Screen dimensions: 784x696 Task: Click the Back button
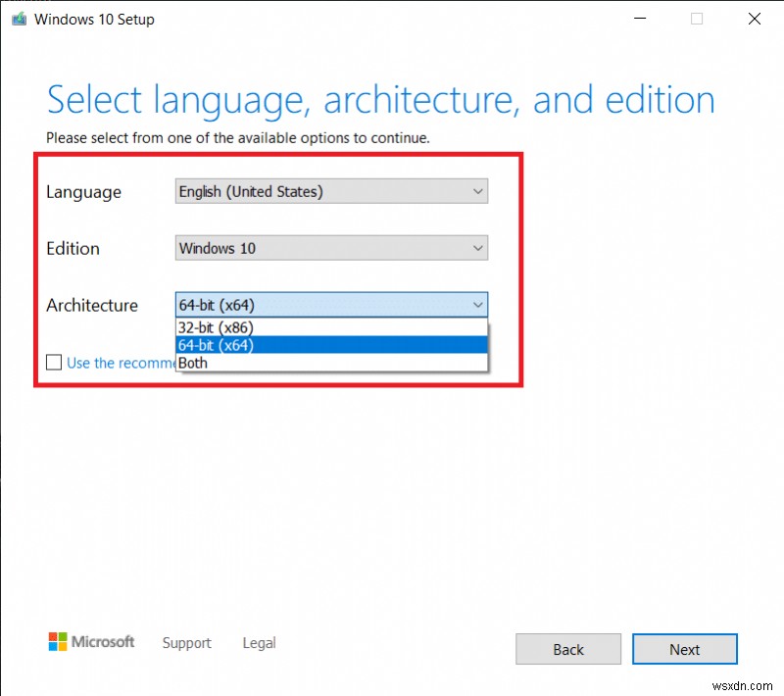(568, 649)
